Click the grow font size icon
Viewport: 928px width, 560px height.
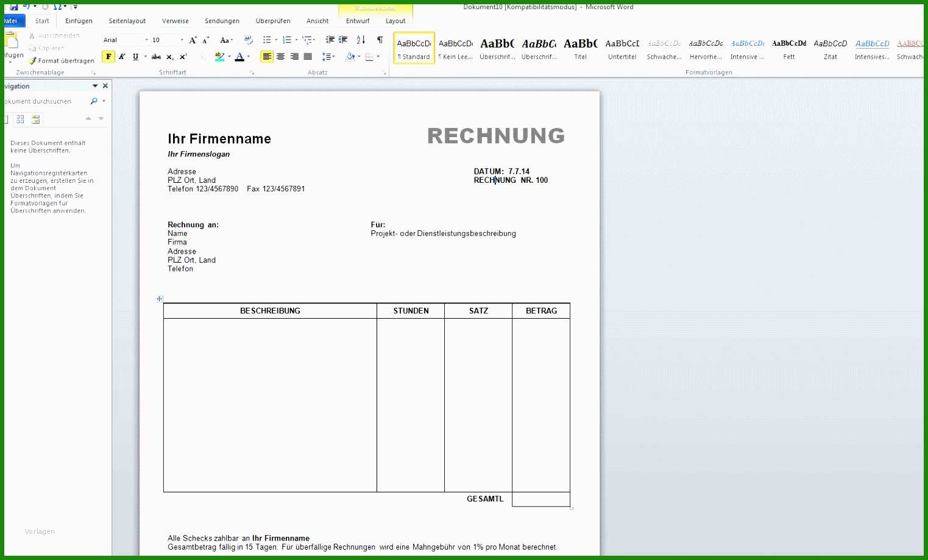tap(193, 40)
